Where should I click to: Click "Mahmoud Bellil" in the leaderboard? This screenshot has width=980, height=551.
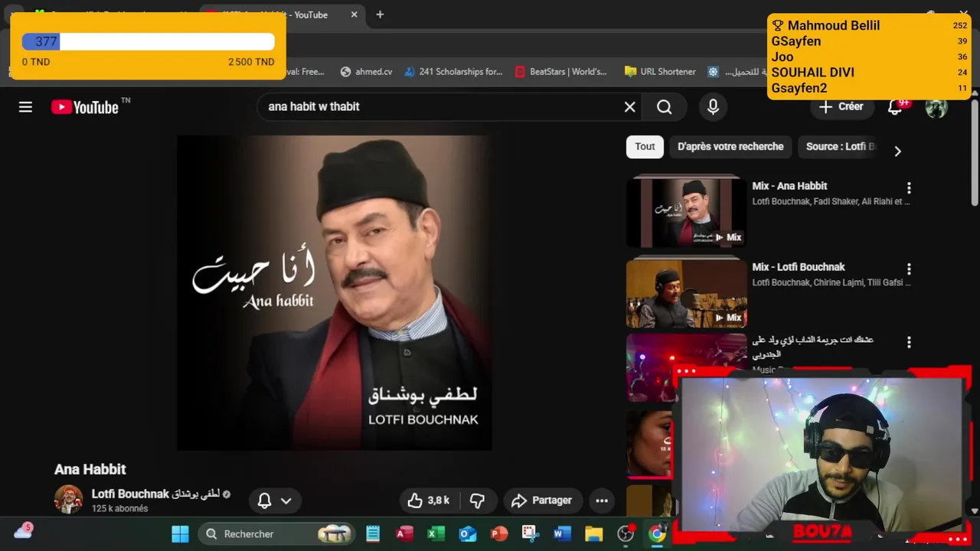click(x=834, y=25)
